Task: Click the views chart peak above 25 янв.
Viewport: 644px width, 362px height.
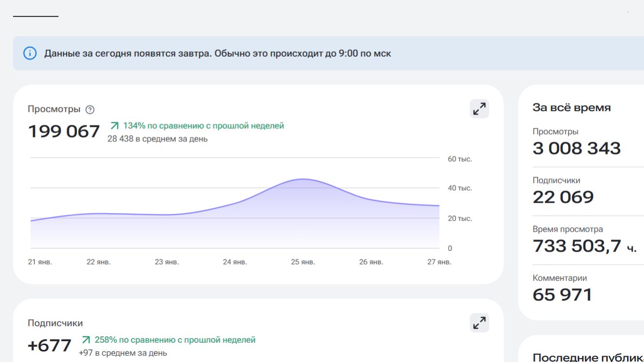Action: click(x=303, y=180)
